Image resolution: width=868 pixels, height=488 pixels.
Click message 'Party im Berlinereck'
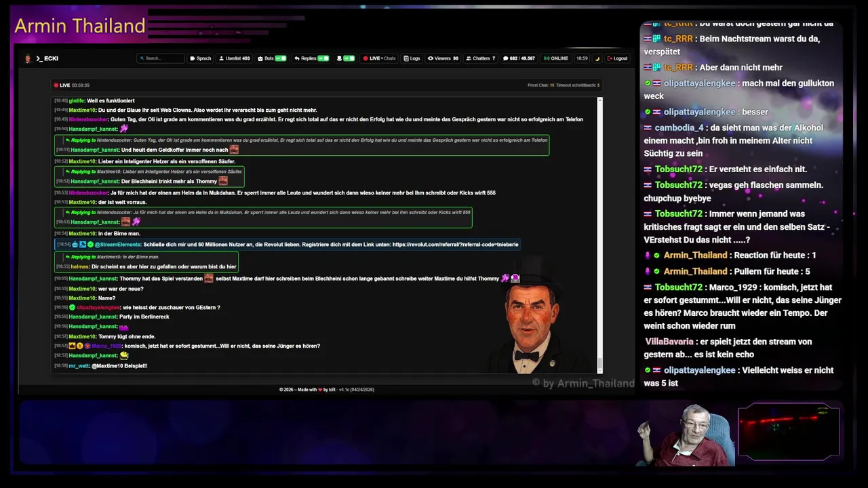pos(144,317)
